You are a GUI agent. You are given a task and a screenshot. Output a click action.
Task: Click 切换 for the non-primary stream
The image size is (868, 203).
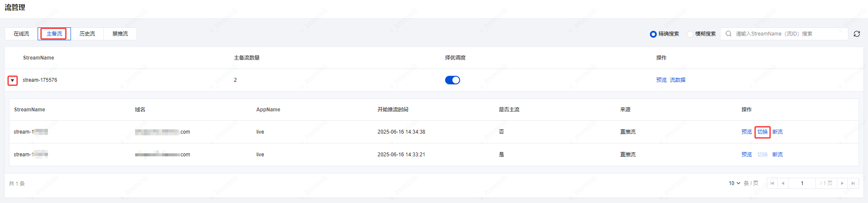point(762,132)
